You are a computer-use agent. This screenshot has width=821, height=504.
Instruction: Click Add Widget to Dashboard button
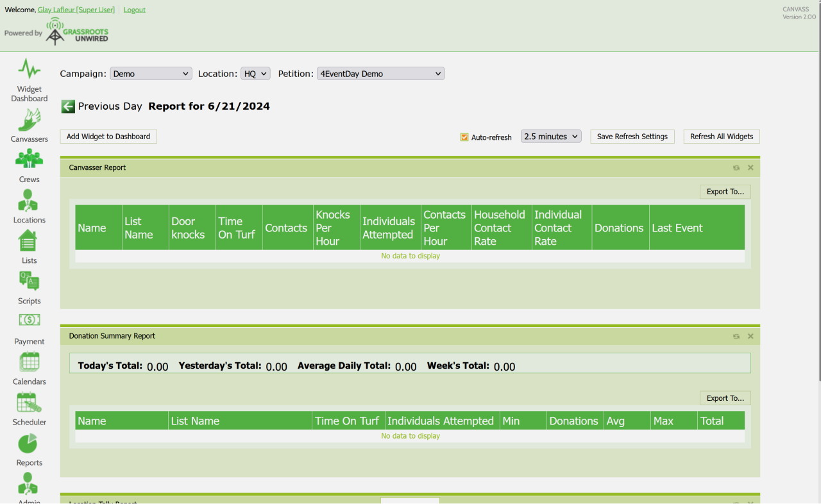[108, 137]
